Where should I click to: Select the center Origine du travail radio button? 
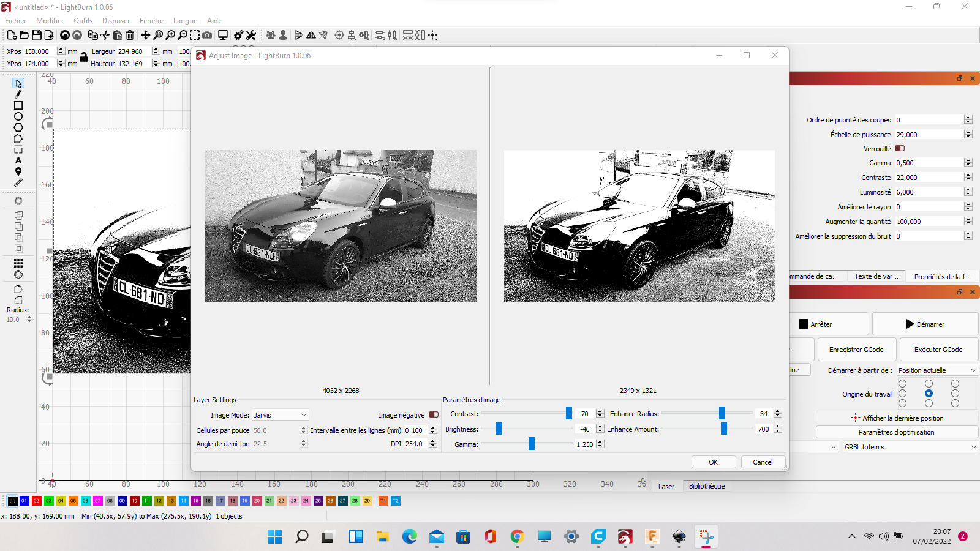coord(929,394)
